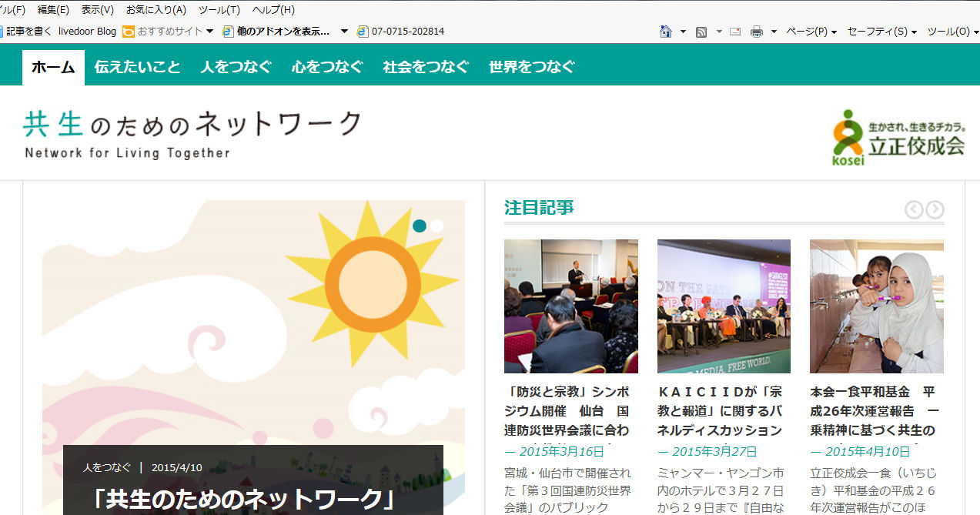Open the KAICIID panel discussion thumbnail
This screenshot has width=980, height=515.
tap(724, 306)
